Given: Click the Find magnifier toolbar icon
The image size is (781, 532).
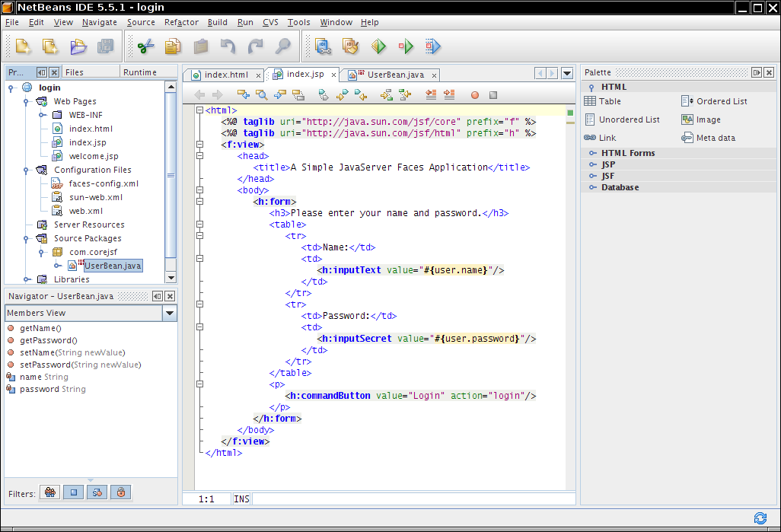Looking at the screenshot, I should (283, 46).
